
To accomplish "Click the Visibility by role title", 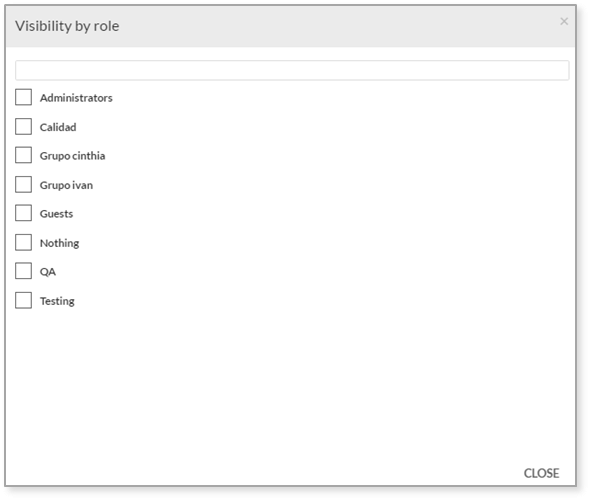I will tap(67, 26).
